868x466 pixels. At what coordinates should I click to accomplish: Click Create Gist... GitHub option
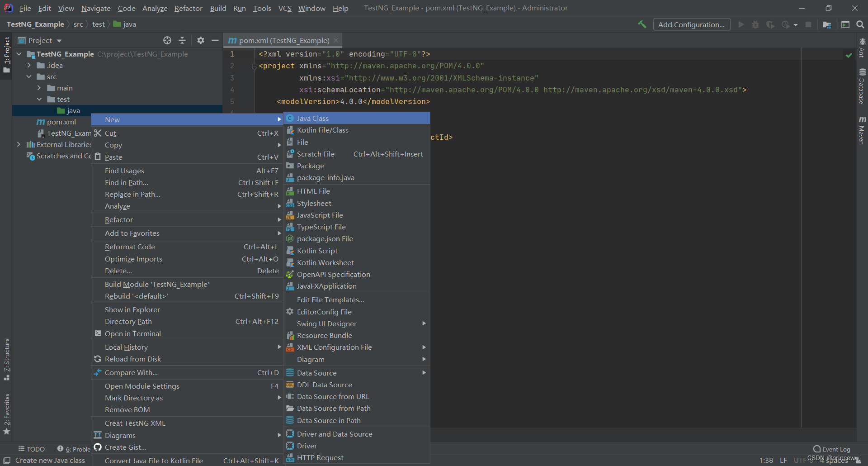pos(187,447)
